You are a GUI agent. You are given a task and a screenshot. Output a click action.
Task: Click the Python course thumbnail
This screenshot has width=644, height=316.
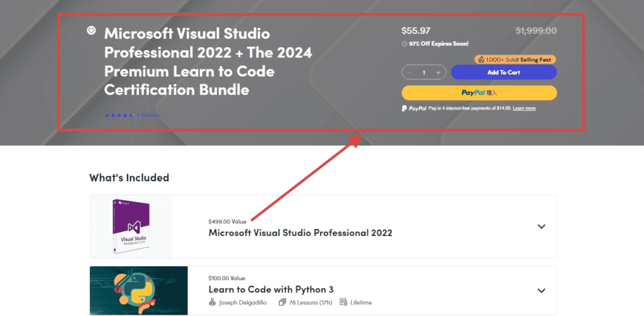click(139, 291)
